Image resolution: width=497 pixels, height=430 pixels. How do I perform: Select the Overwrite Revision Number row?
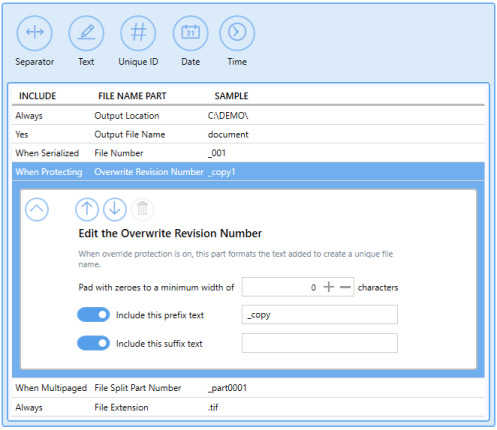pyautogui.click(x=248, y=172)
